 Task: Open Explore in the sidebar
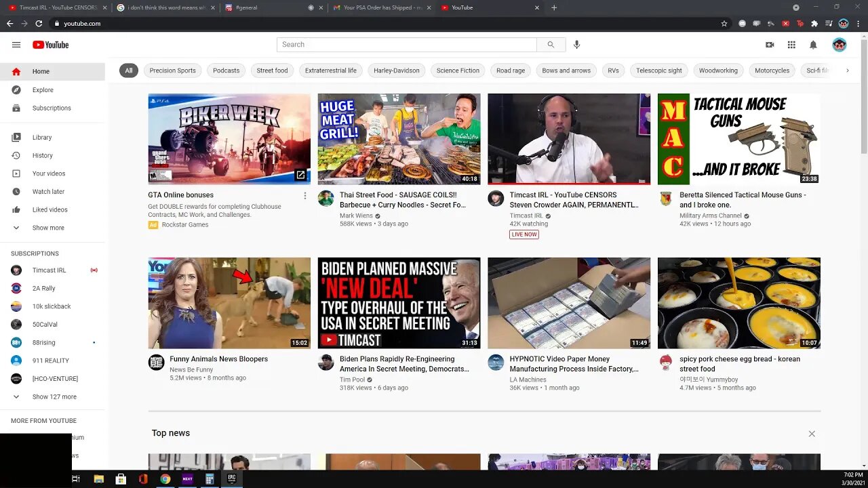(53, 89)
